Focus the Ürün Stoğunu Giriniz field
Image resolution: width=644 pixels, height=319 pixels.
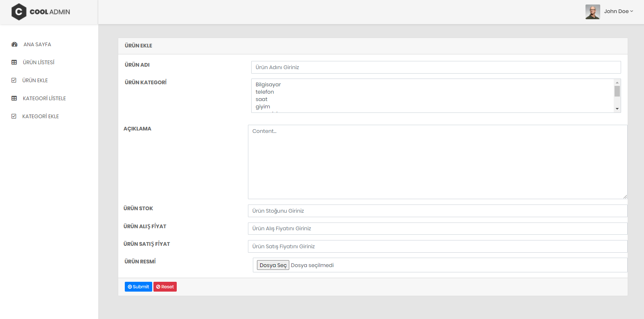click(x=438, y=211)
